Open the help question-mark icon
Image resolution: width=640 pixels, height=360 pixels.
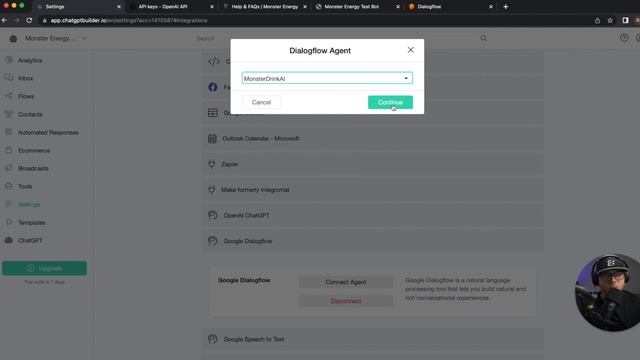pos(624,38)
